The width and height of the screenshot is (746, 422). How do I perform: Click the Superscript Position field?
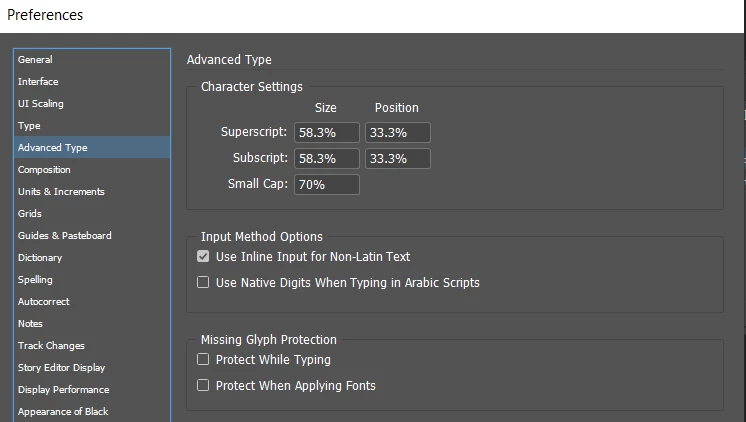tap(397, 132)
